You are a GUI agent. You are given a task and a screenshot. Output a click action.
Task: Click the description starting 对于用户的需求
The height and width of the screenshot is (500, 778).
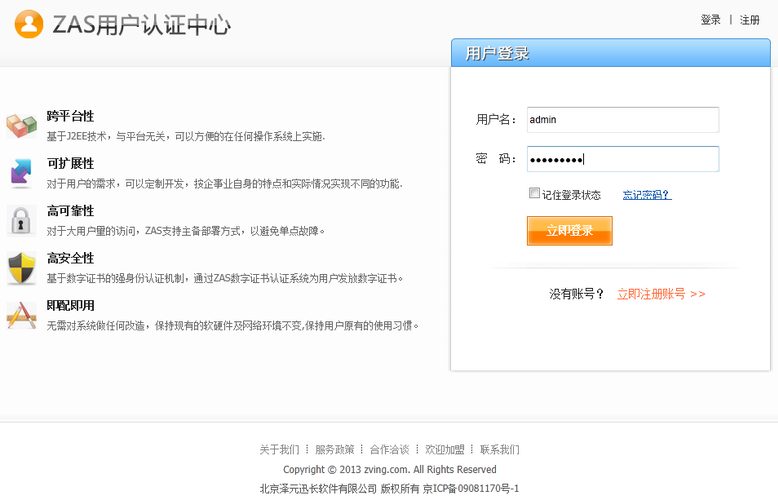225,184
